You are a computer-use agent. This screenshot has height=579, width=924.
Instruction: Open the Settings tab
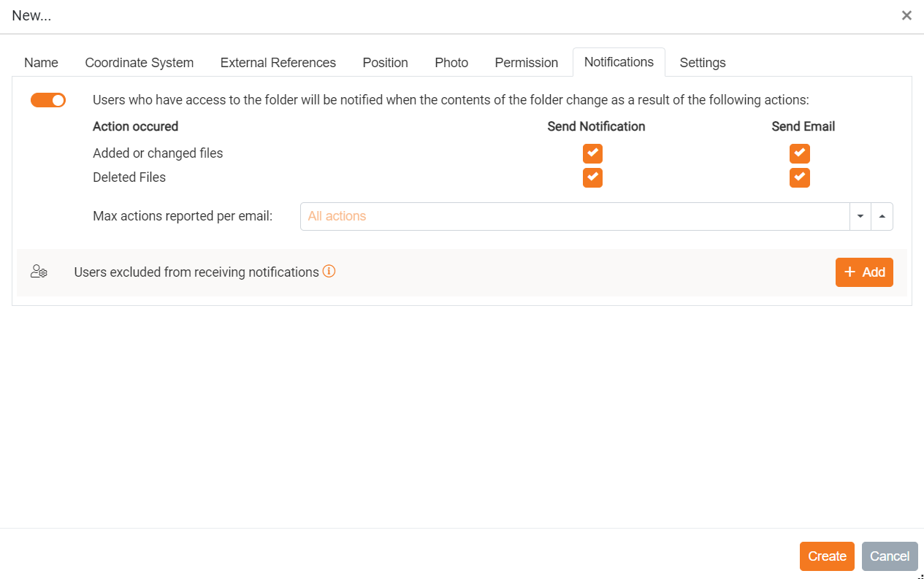(703, 63)
